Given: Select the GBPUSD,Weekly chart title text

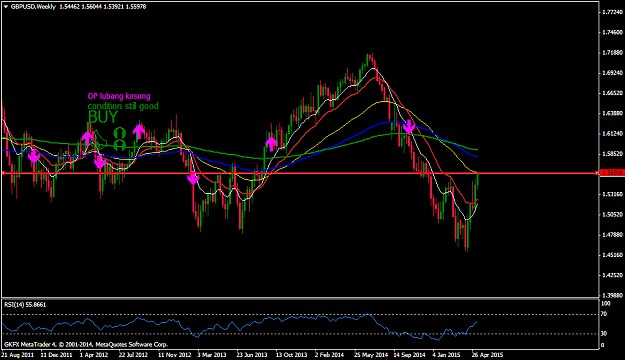Looking at the screenshot, I should point(33,7).
